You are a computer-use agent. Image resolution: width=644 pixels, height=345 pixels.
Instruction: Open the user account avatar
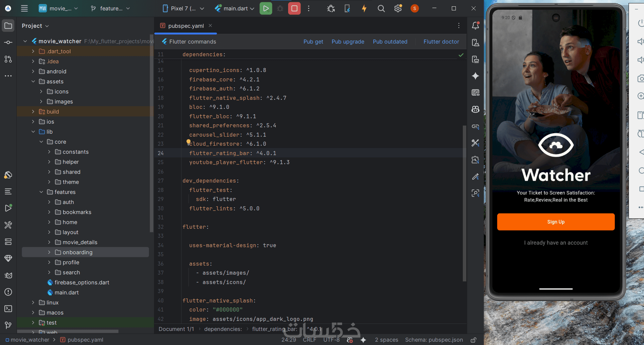coord(415,8)
